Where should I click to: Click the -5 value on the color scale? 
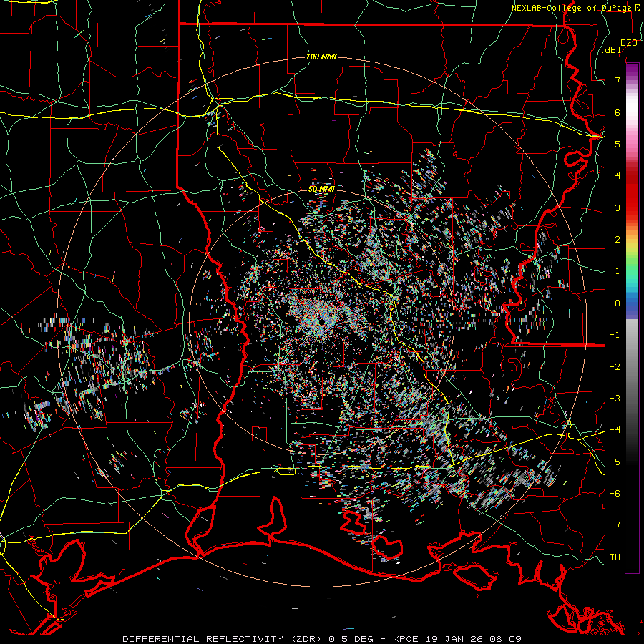coord(615,462)
